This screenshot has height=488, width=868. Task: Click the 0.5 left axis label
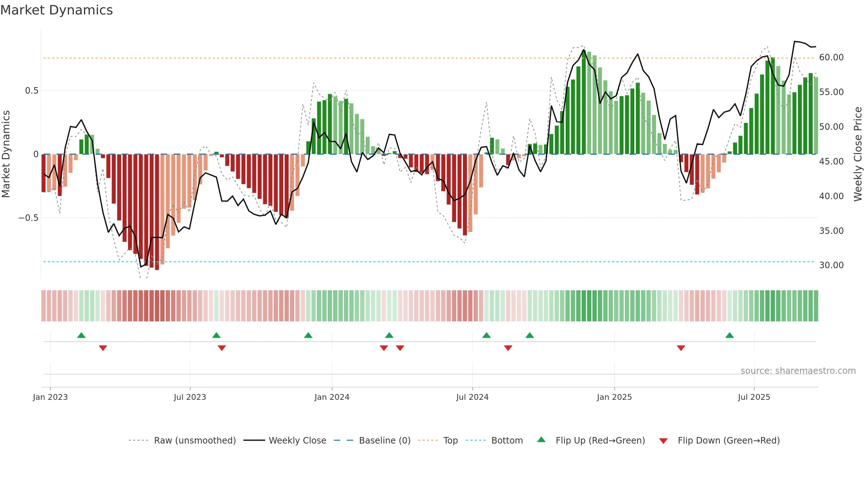[32, 91]
